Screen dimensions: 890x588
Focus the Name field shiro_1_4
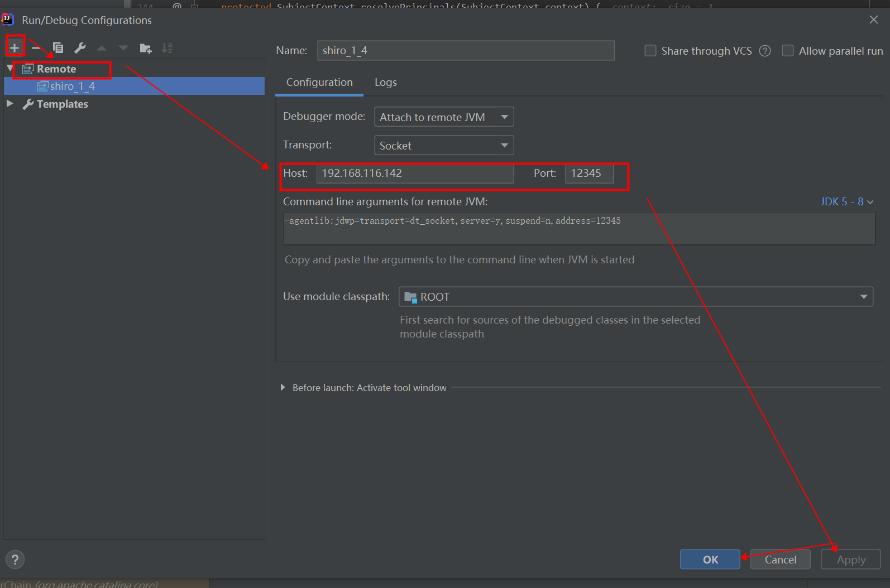(466, 51)
